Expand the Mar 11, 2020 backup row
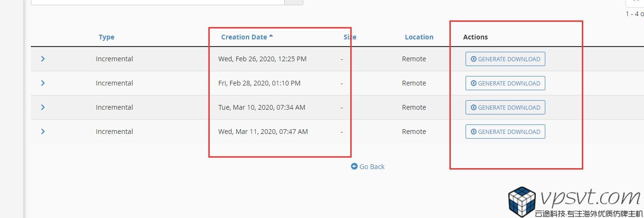Screen dimensions: 644x218 pyautogui.click(x=43, y=132)
